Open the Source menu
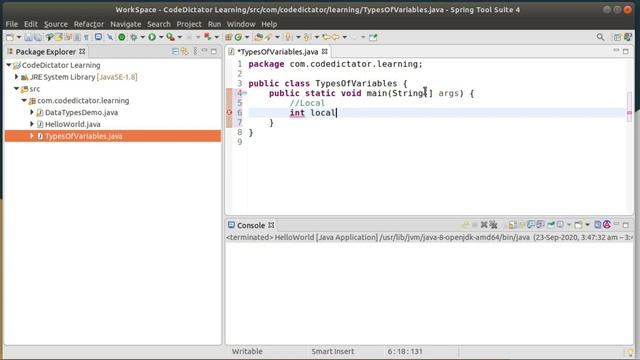Screen dimensions: 640x360 click(56, 24)
